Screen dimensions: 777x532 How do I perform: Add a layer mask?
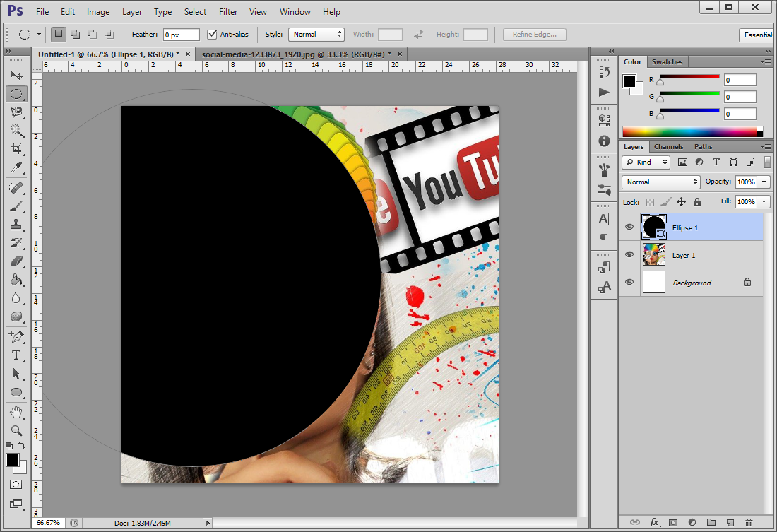click(x=673, y=522)
